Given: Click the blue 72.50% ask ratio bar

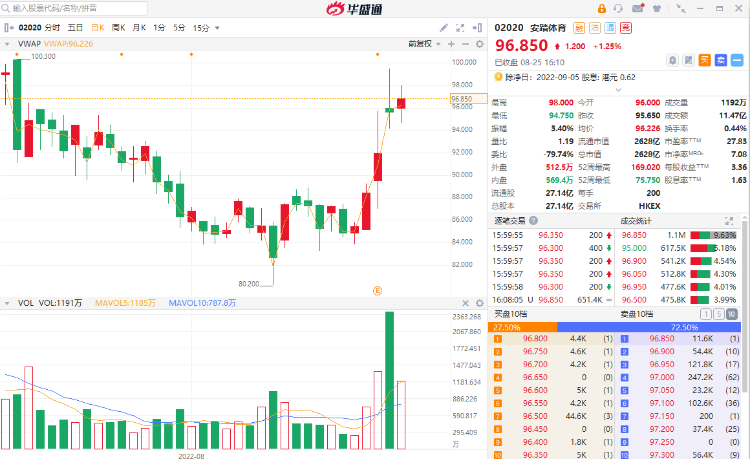Looking at the screenshot, I should point(649,328).
